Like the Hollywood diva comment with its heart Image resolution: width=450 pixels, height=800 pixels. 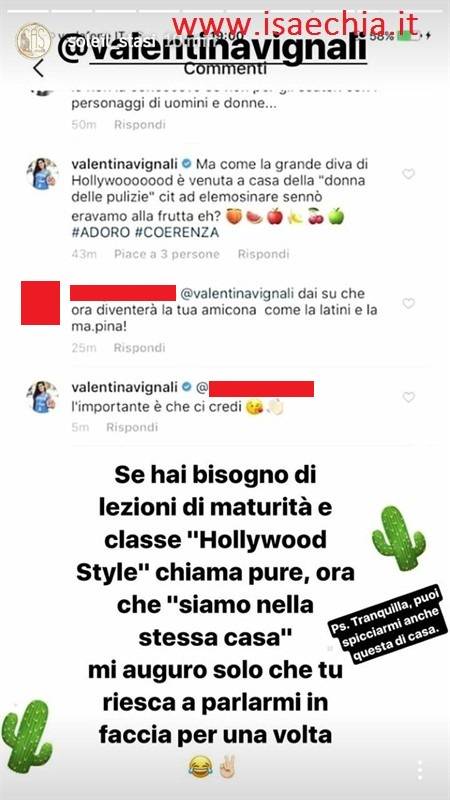(408, 174)
